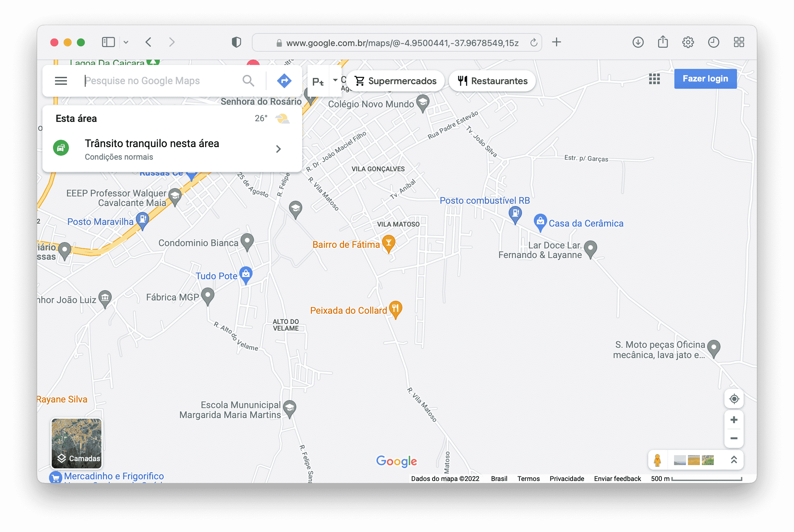This screenshot has width=794, height=532.
Task: Open Safari settings gear icon
Action: pyautogui.click(x=688, y=42)
